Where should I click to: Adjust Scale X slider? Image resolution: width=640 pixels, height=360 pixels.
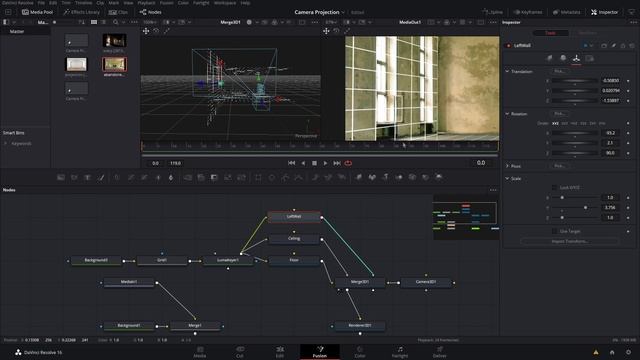click(575, 198)
